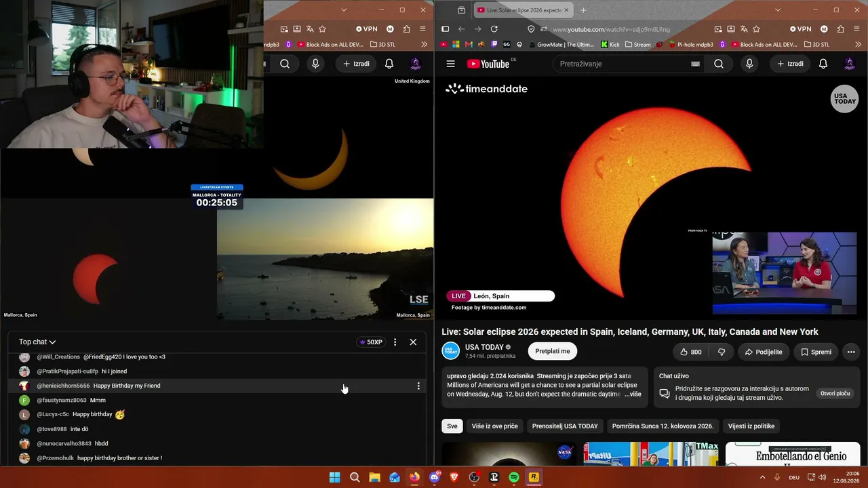This screenshot has height=488, width=868.
Task: Click Otvori ploču to open chat
Action: pyautogui.click(x=835, y=394)
